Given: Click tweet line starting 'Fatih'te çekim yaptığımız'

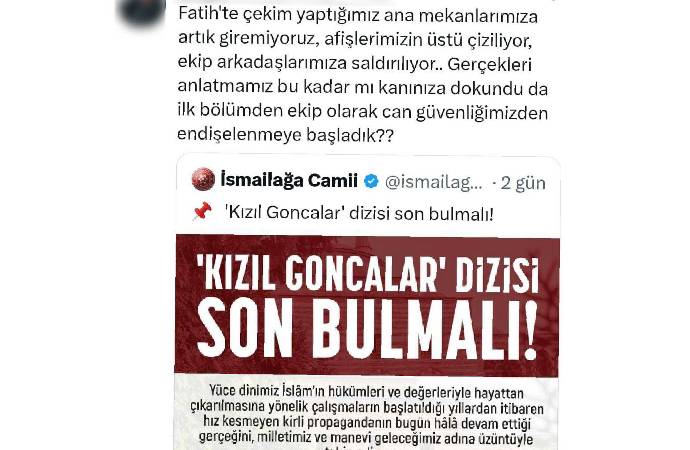Looking at the screenshot, I should [x=358, y=16].
